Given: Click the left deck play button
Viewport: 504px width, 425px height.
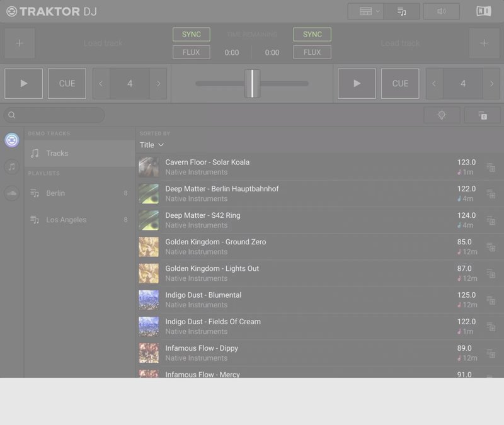Looking at the screenshot, I should pos(23,84).
